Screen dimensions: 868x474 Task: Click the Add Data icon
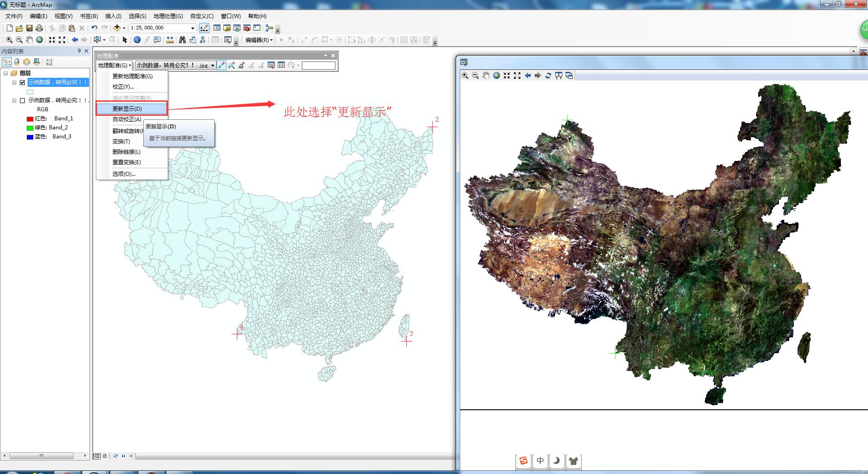point(117,28)
